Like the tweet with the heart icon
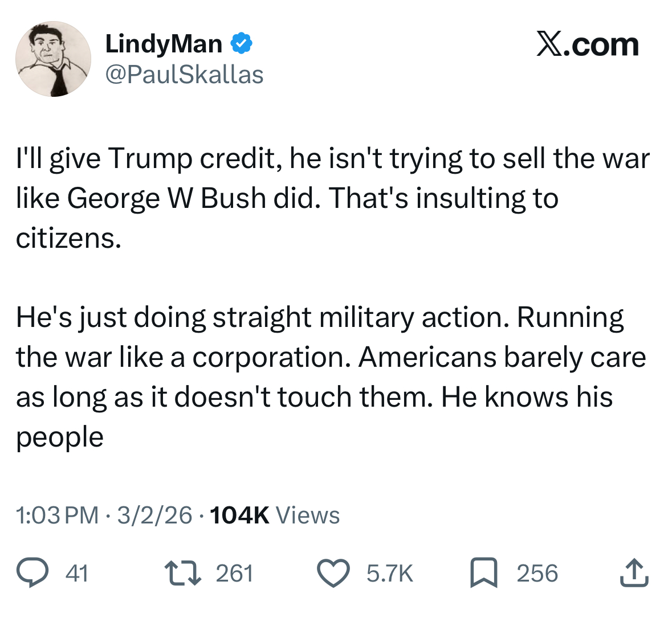This screenshot has height=618, width=672. [333, 573]
